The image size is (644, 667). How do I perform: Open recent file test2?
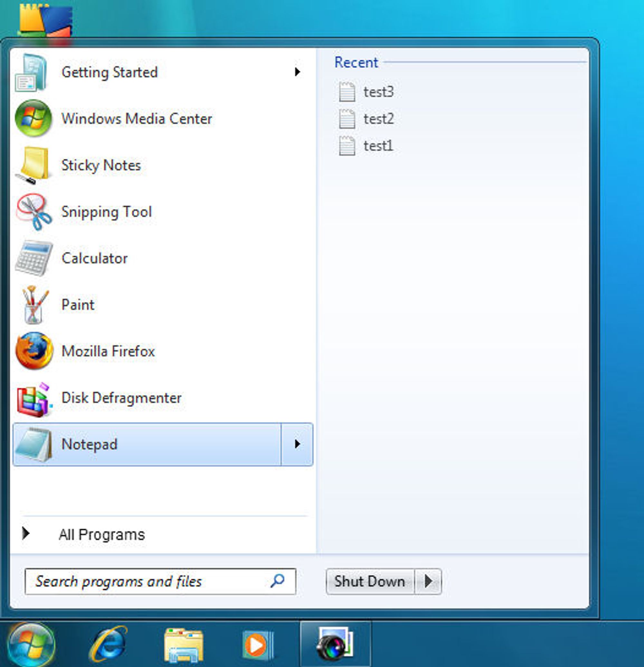(378, 119)
